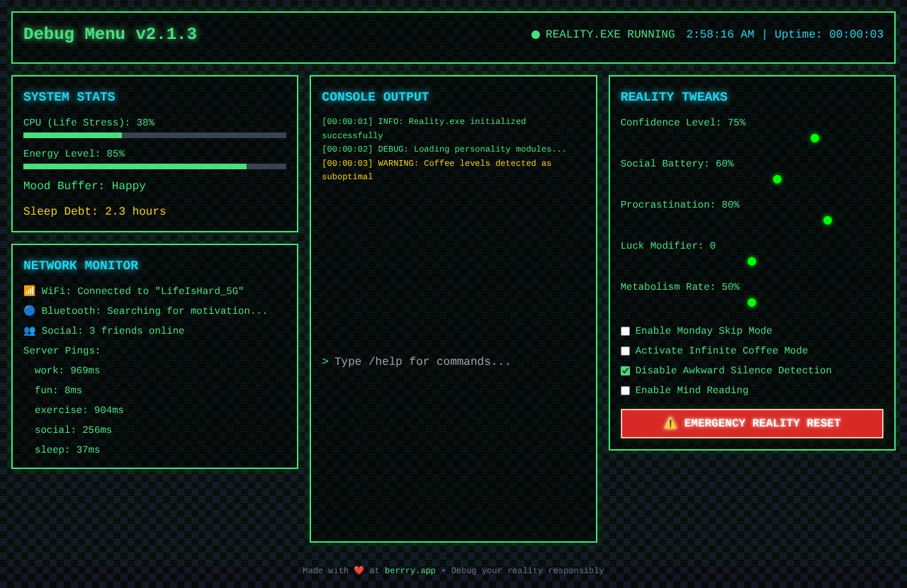Click the warning triangle on the reset button
Viewport: 907px width, 588px height.
pyautogui.click(x=669, y=423)
